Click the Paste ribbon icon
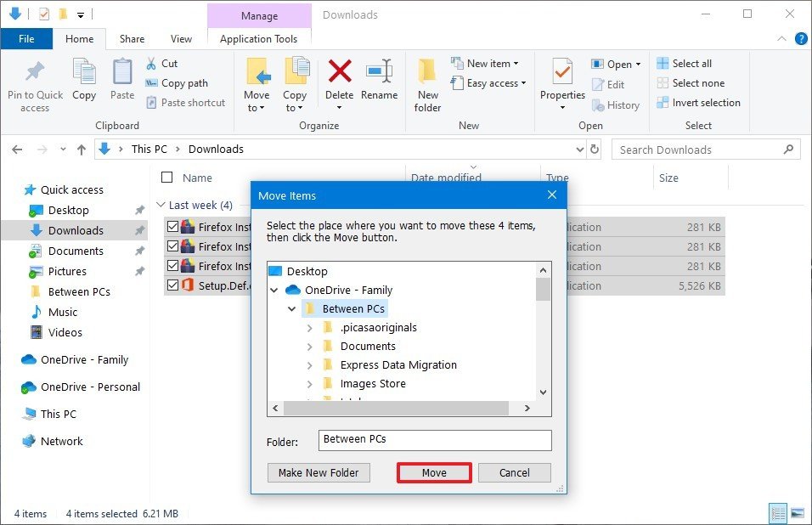The height and width of the screenshot is (525, 812). pos(122,71)
